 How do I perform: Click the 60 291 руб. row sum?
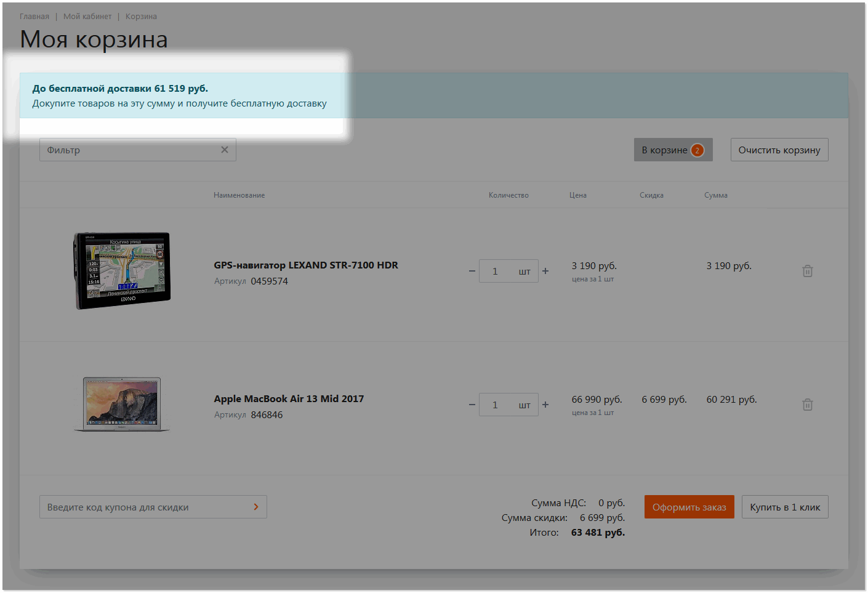coord(732,400)
